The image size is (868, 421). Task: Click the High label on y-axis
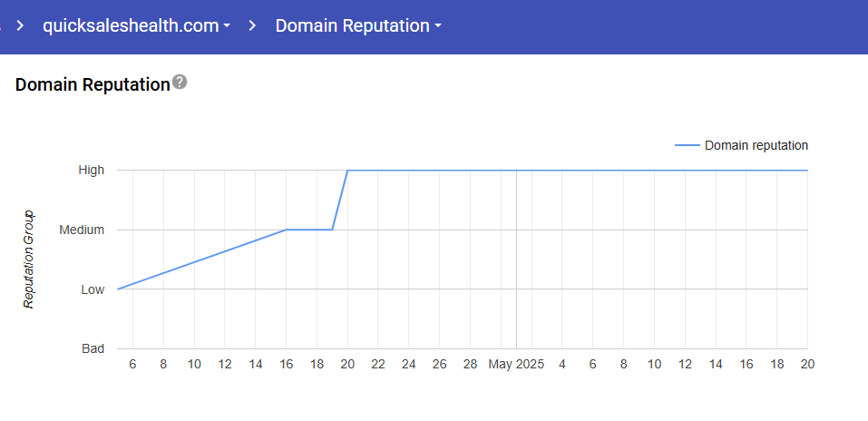click(x=91, y=170)
